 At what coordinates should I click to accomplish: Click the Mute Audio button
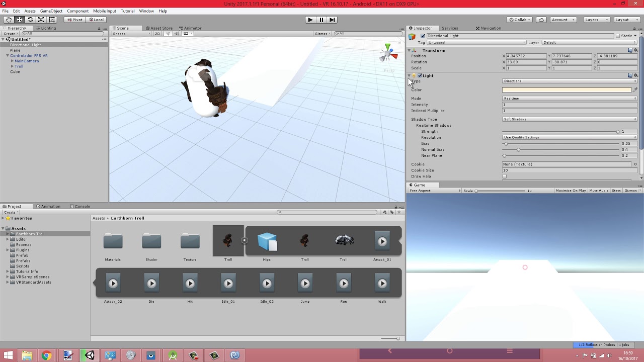pos(599,191)
